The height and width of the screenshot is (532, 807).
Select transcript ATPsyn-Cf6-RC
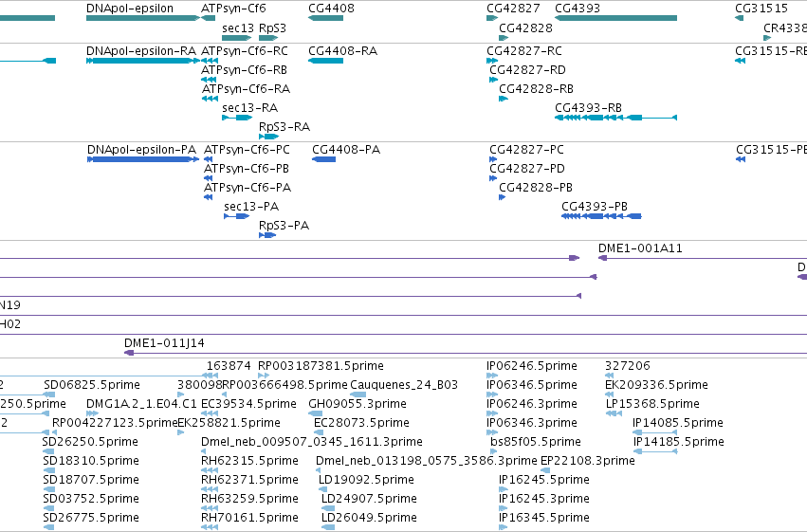click(245, 51)
